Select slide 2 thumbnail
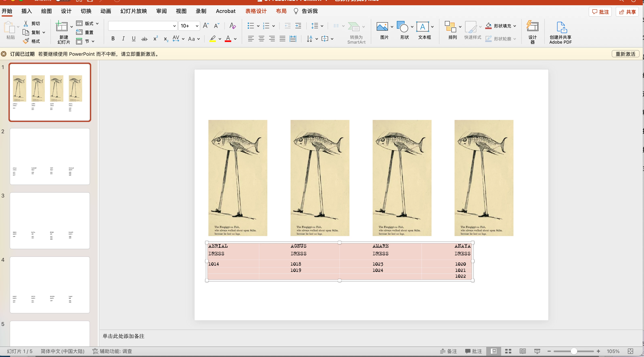Screen dimensions: 644x357 click(50, 156)
